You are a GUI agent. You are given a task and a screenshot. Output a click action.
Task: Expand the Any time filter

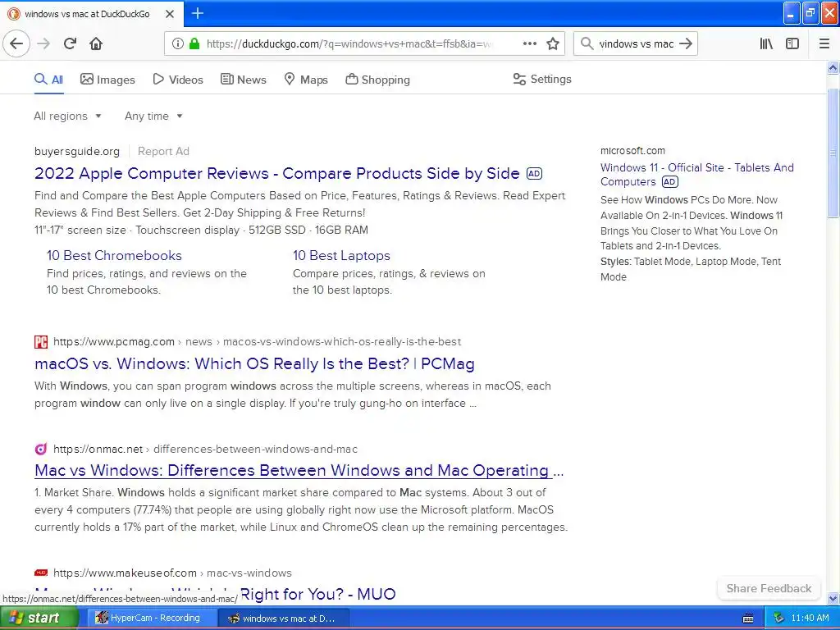pyautogui.click(x=153, y=116)
